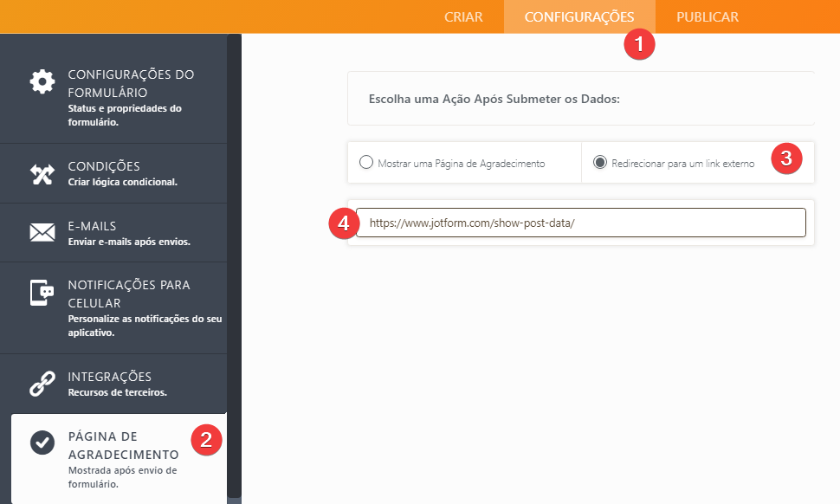Click the crossed tools Condições icon
Image resolution: width=840 pixels, height=504 pixels.
[x=42, y=174]
